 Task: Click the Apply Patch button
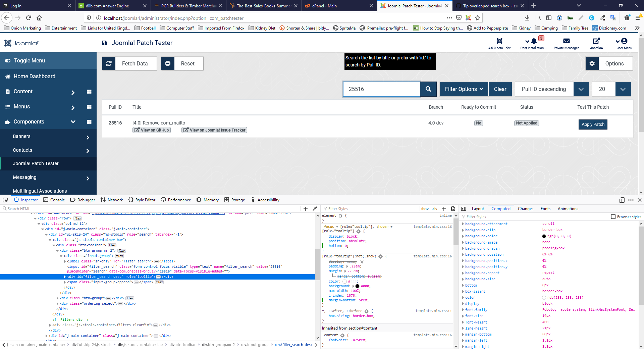coord(593,124)
